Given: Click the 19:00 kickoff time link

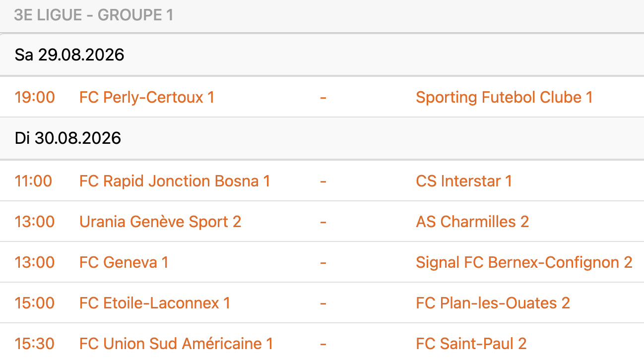Looking at the screenshot, I should click(35, 97).
